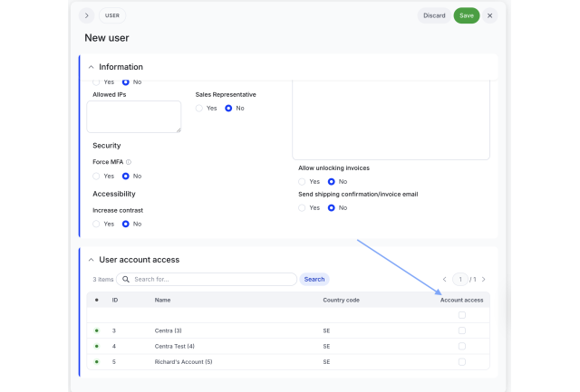This screenshot has height=392, width=580.
Task: Enable Sales Representative by selecting Yes
Action: 199,109
